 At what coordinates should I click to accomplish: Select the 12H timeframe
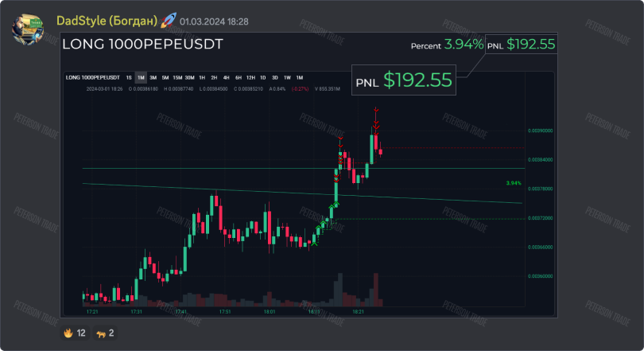(250, 77)
